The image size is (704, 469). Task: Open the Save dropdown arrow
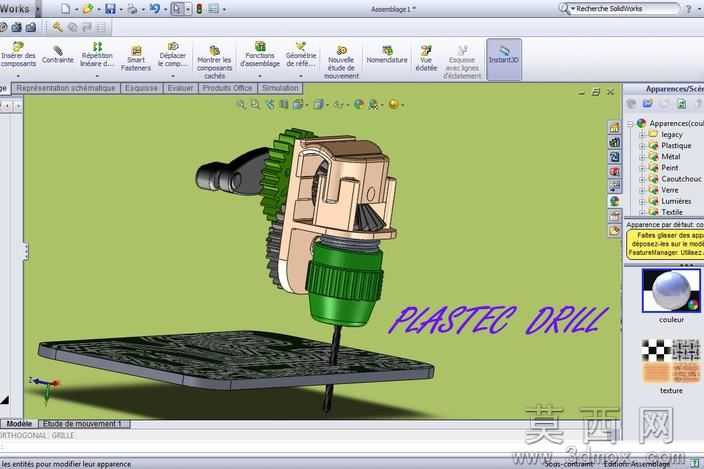pos(121,9)
